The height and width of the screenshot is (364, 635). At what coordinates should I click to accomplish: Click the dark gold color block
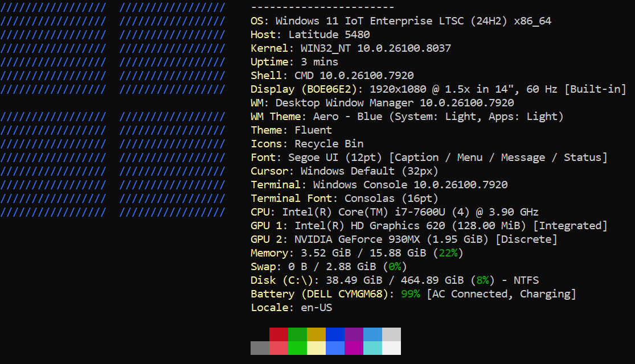316,334
